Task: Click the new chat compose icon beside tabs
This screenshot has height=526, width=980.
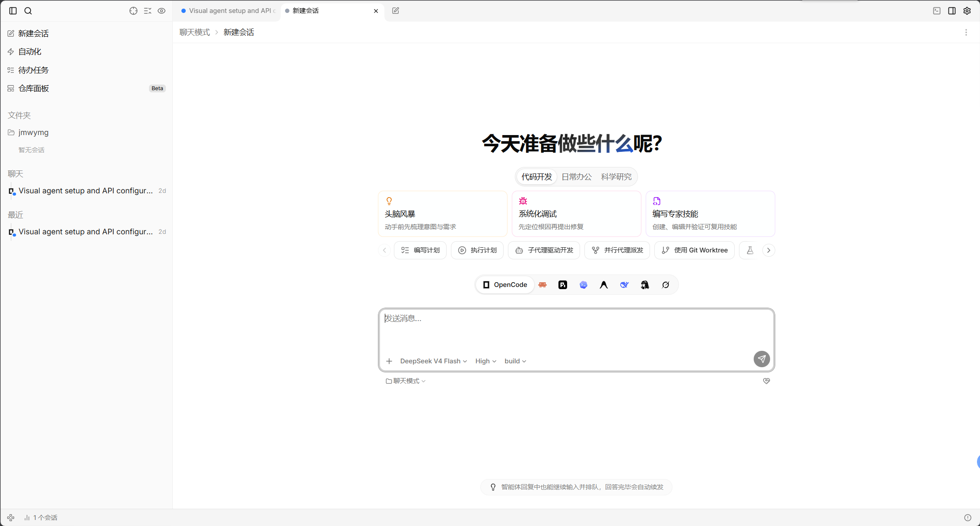Action: 396,11
